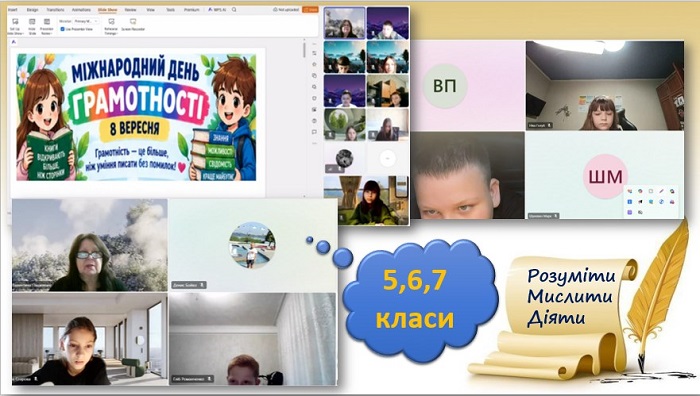Click the Not uploaded status link
This screenshot has height=396, width=700.
click(286, 9)
